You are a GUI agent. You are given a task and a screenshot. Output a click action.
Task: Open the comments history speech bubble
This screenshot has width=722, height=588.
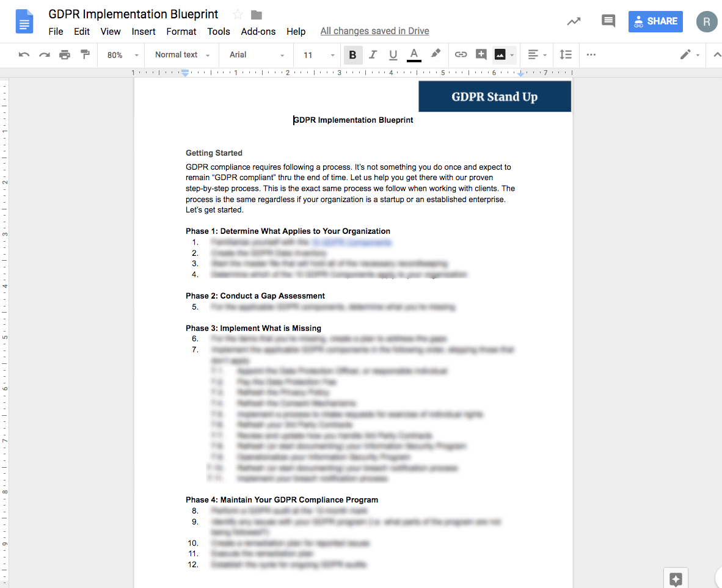[x=608, y=21]
